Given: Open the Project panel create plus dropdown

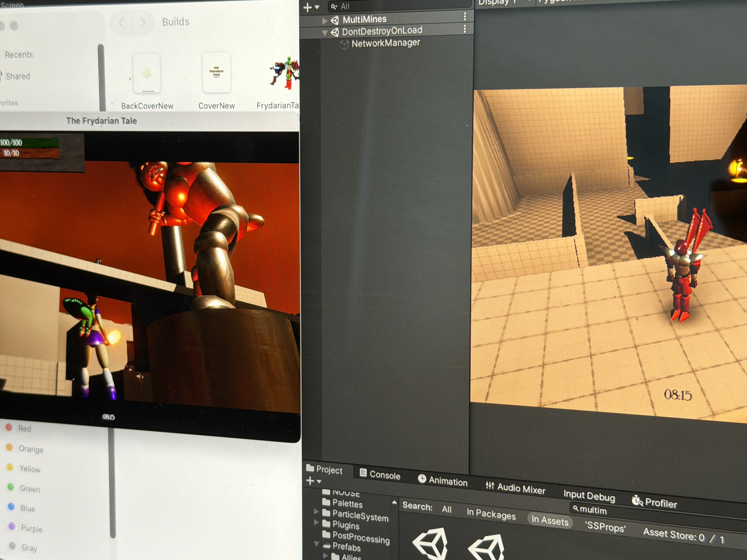Looking at the screenshot, I should (313, 481).
